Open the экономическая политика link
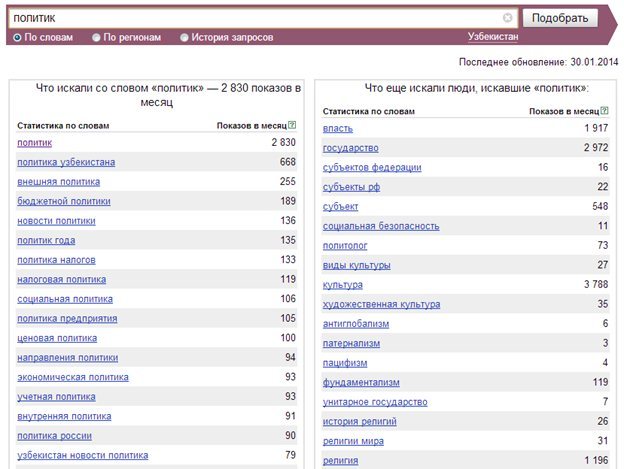The image size is (624, 469). point(73,377)
